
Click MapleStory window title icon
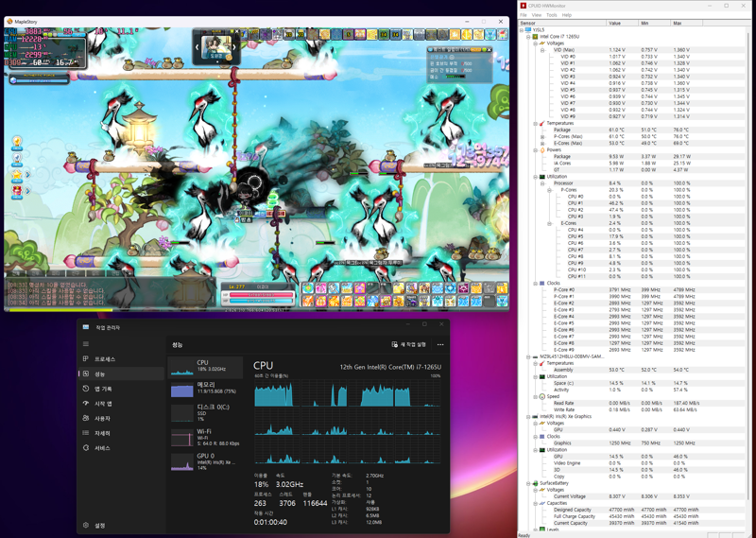(x=9, y=21)
